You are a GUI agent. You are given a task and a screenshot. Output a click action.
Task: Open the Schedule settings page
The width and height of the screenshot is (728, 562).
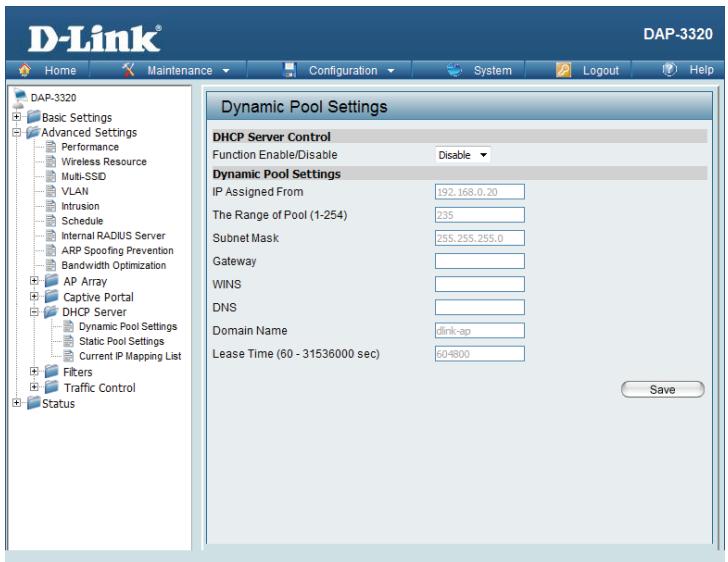coord(82,221)
